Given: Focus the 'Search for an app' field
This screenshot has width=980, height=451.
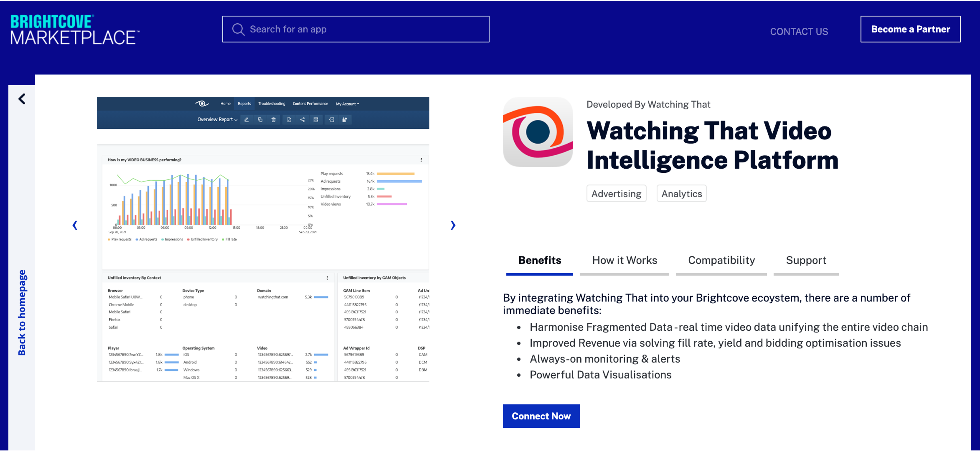Looking at the screenshot, I should [x=356, y=29].
